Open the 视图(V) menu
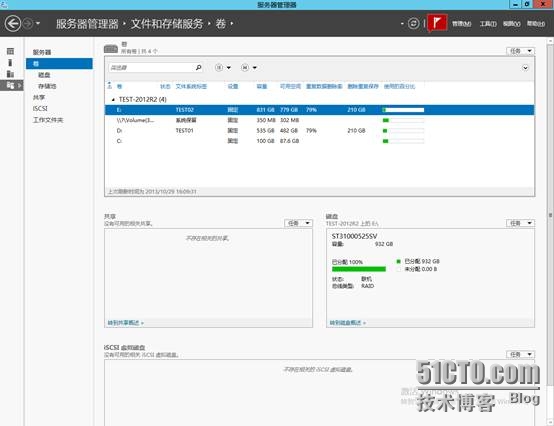554x426 pixels. pyautogui.click(x=511, y=24)
